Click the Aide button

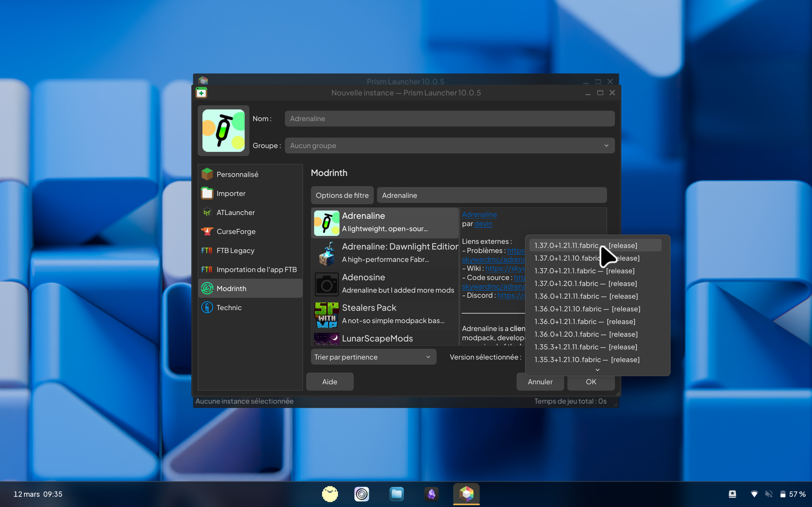[x=329, y=381]
